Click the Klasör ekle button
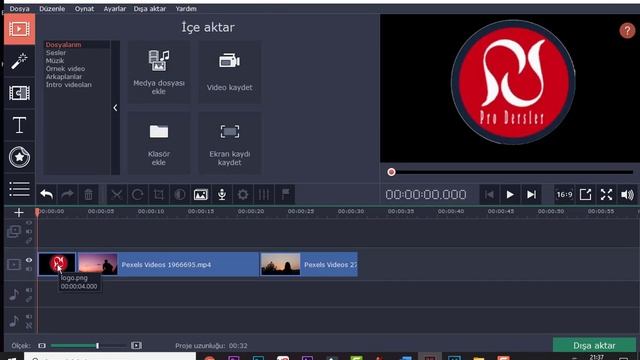Screen dimensions: 640x360 coord(159,143)
